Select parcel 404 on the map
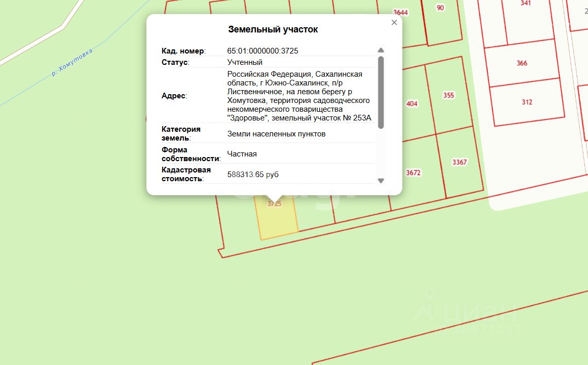This screenshot has height=365, width=588. point(412,103)
